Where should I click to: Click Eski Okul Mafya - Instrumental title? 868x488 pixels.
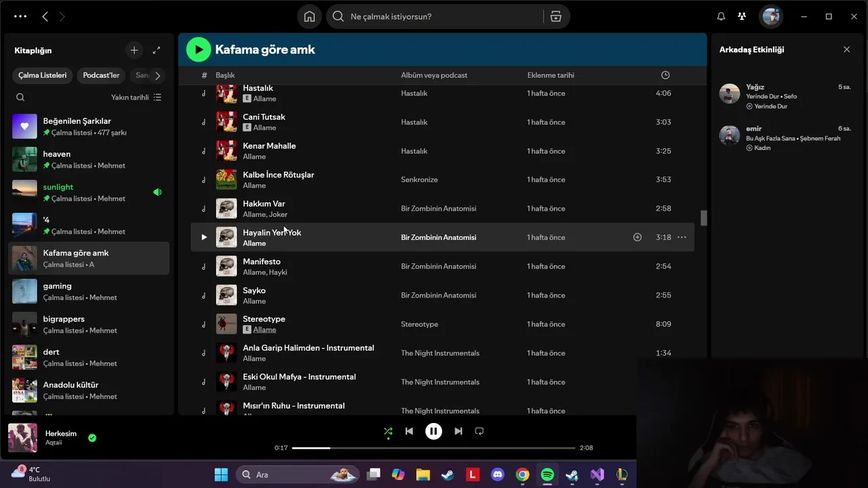point(299,377)
